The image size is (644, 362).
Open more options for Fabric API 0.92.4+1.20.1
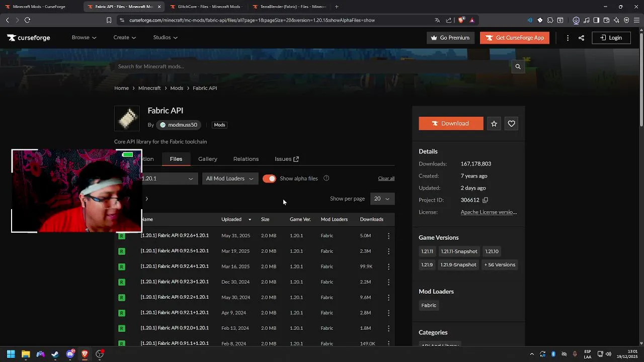[388, 266]
